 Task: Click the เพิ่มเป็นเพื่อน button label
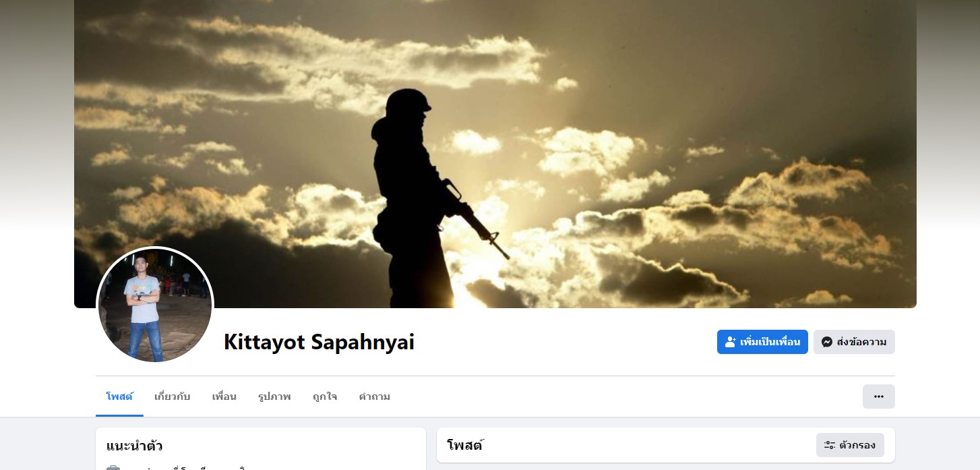click(770, 342)
